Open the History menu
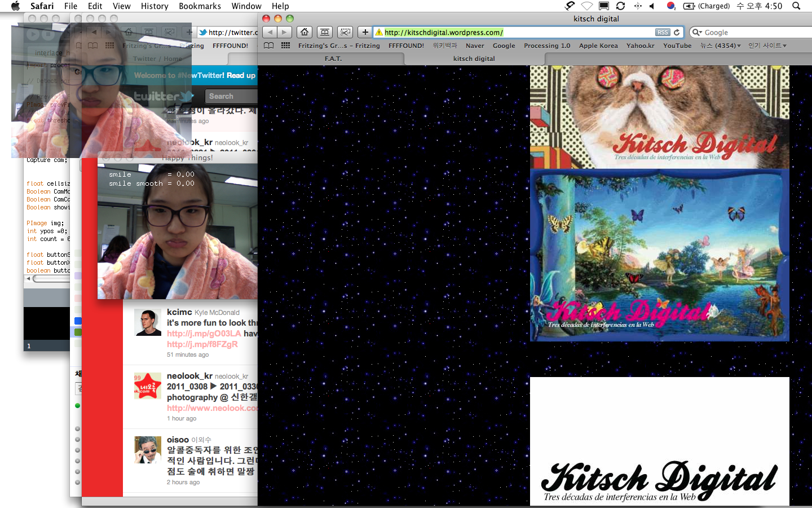The image size is (812, 508). [155, 6]
